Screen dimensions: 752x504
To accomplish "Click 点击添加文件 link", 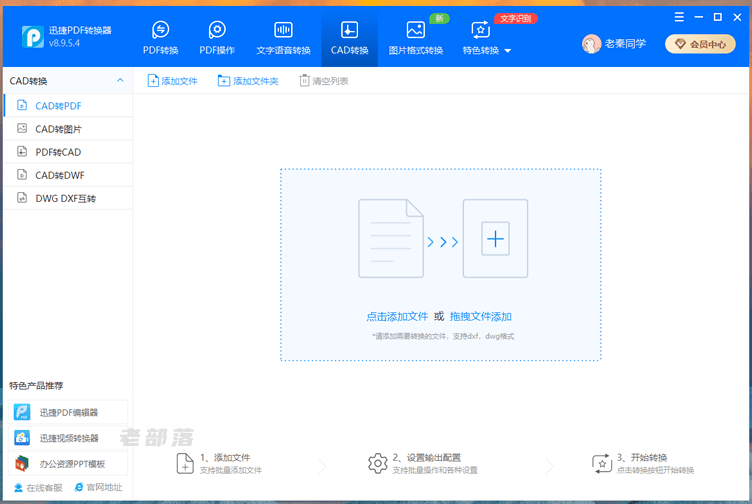I will [x=397, y=316].
